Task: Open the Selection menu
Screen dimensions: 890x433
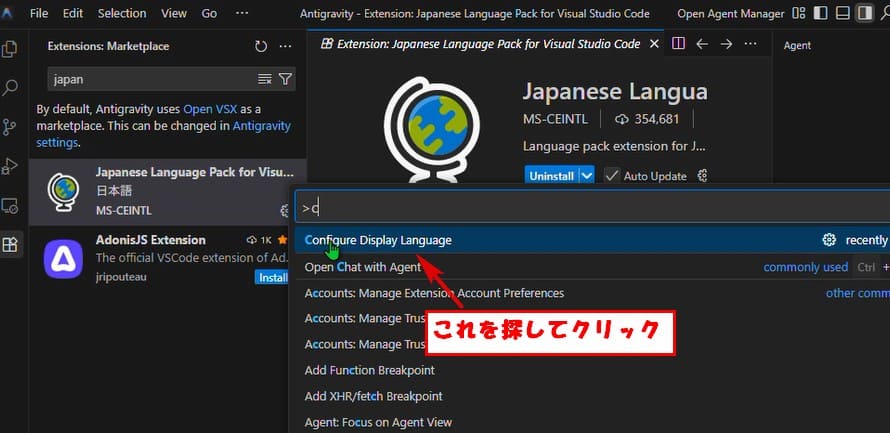Action: tap(122, 14)
